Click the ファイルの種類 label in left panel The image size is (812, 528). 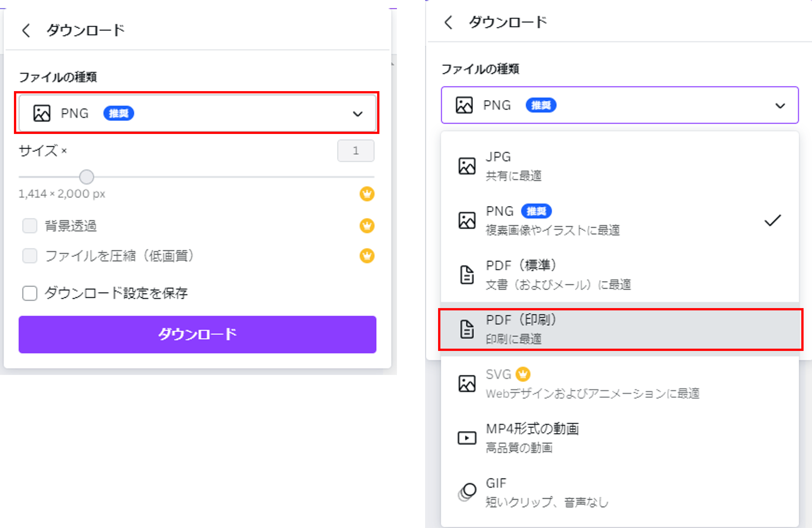58,77
